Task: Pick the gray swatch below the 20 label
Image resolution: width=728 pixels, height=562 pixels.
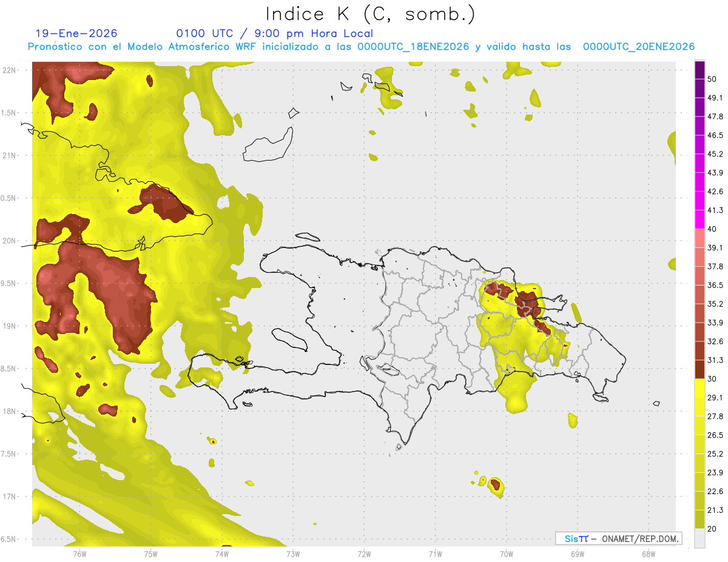Action: coord(699,538)
